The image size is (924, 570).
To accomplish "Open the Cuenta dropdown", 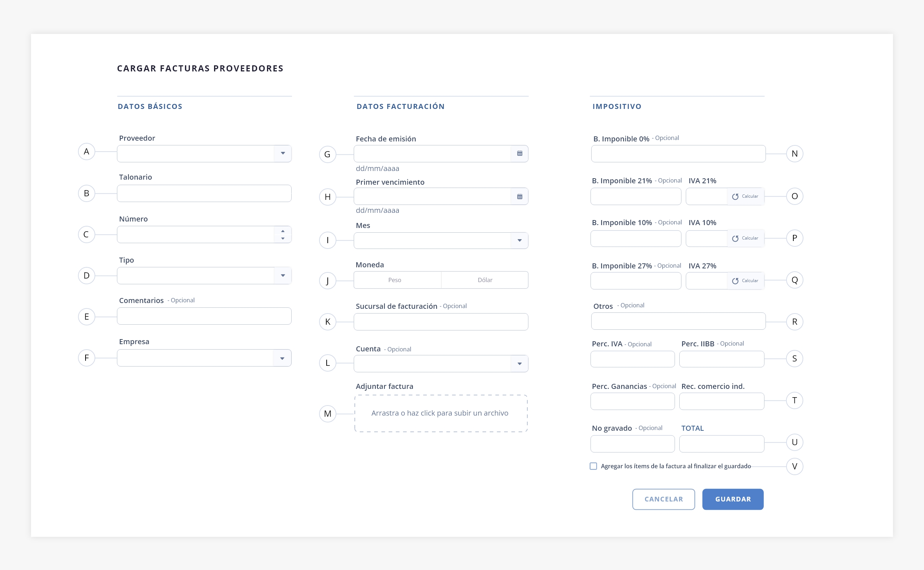I will (519, 364).
